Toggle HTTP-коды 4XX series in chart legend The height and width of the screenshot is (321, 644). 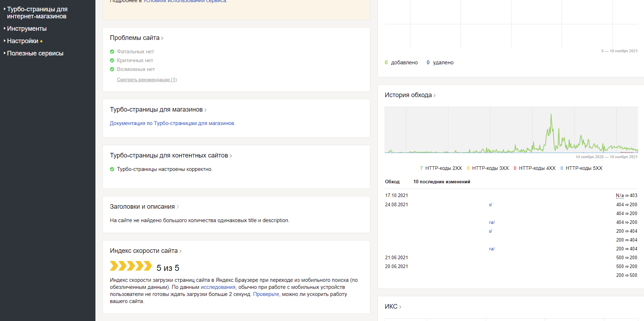pyautogui.click(x=537, y=168)
